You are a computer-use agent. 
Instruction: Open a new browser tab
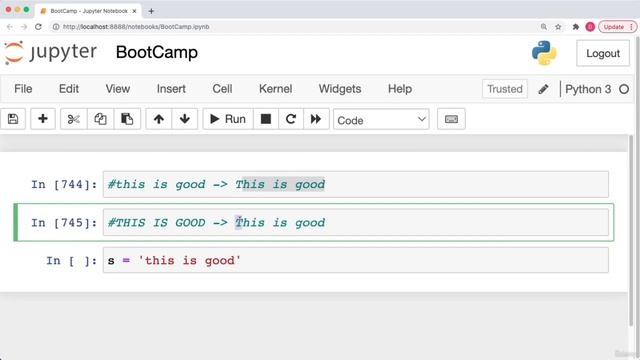(x=151, y=11)
